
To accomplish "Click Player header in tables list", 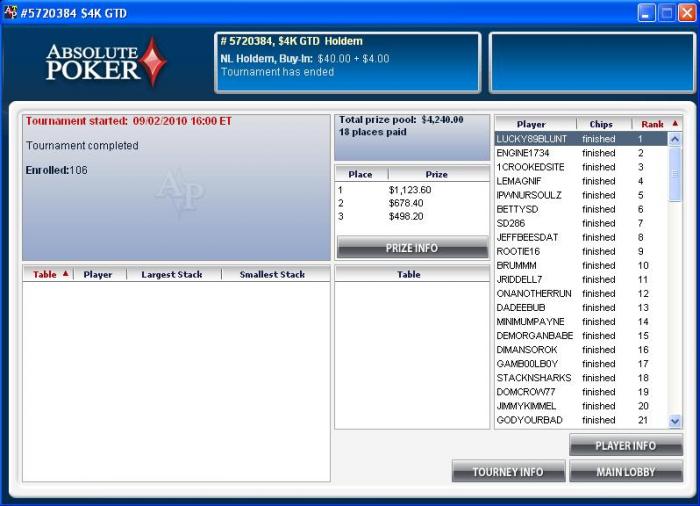I will coord(100,274).
